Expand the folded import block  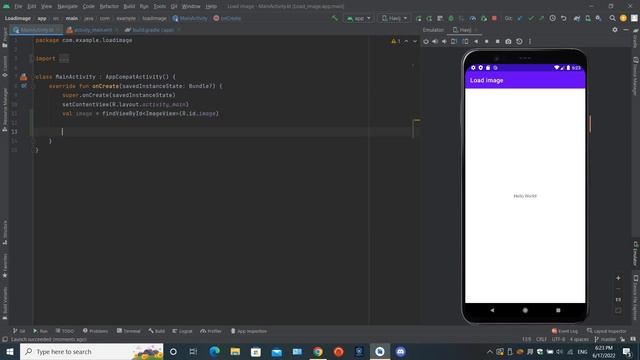(64, 59)
